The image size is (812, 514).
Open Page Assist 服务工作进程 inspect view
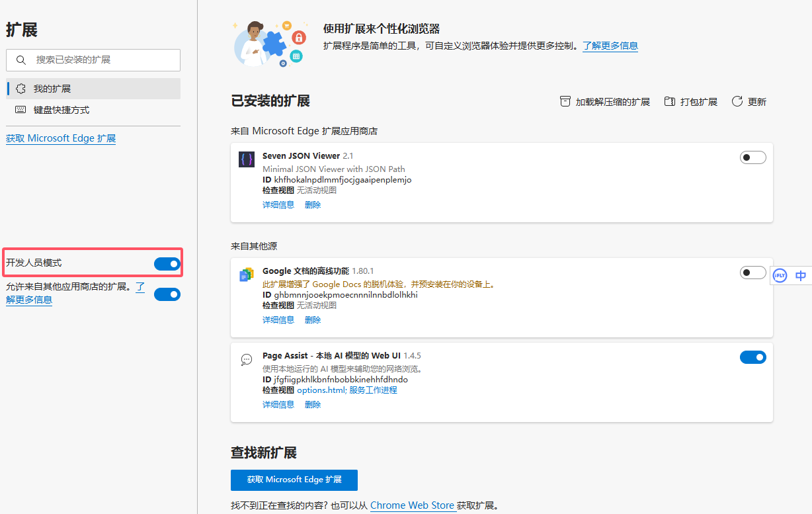click(374, 390)
